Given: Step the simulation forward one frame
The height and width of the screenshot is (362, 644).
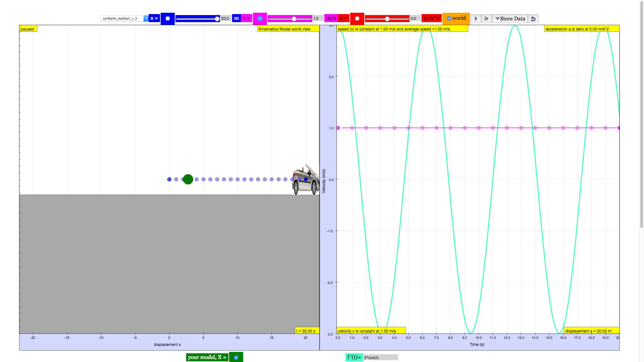Looking at the screenshot, I should (x=486, y=18).
